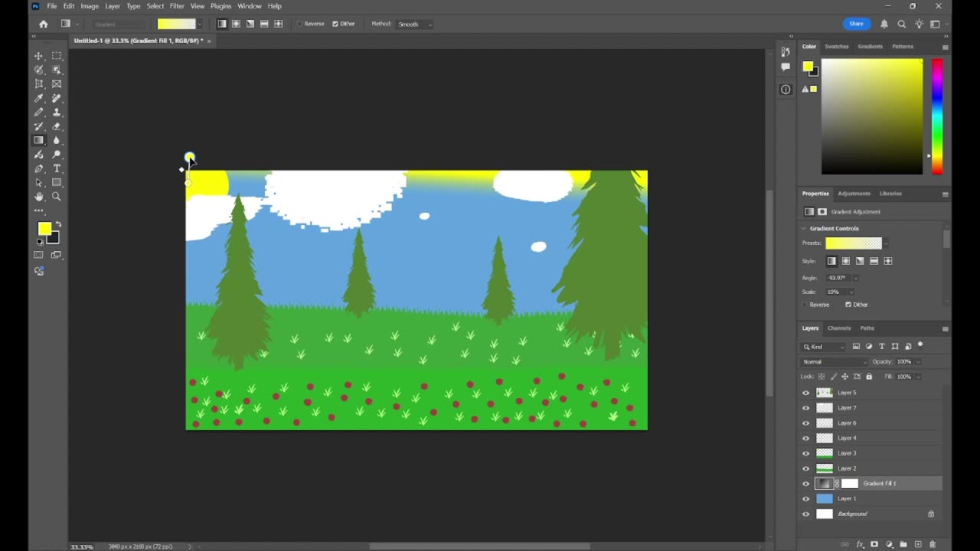The width and height of the screenshot is (980, 551).
Task: Select the Rectangle shape tool
Action: coord(57,182)
